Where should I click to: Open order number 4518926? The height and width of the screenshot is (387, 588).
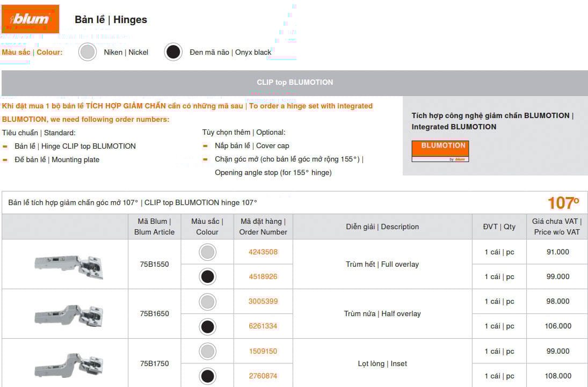tap(263, 277)
